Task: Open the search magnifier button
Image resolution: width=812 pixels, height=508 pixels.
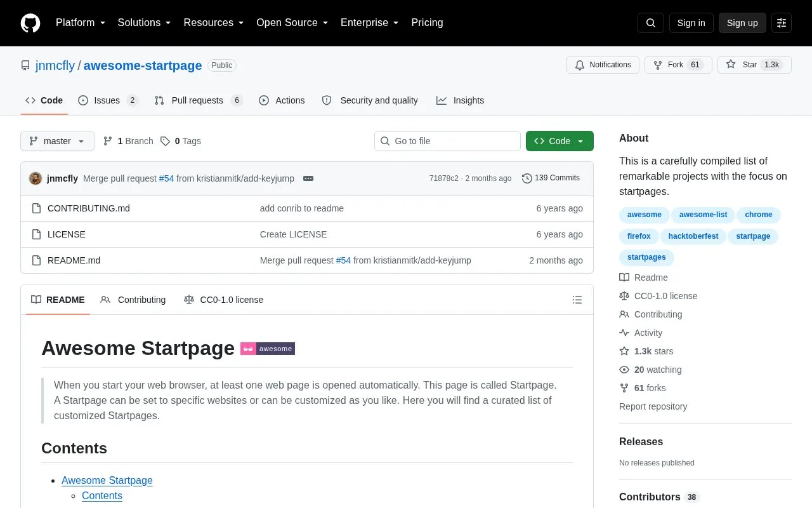Action: coord(651,23)
